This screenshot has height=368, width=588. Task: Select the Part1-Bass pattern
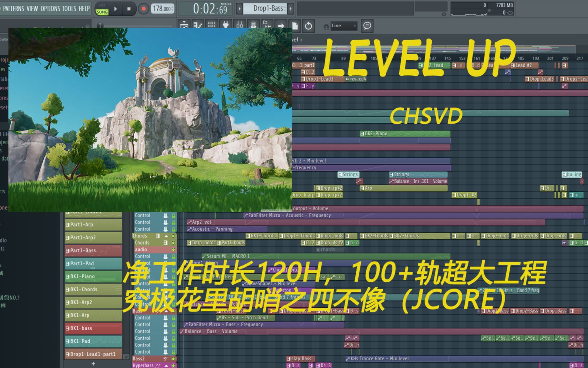tap(93, 250)
